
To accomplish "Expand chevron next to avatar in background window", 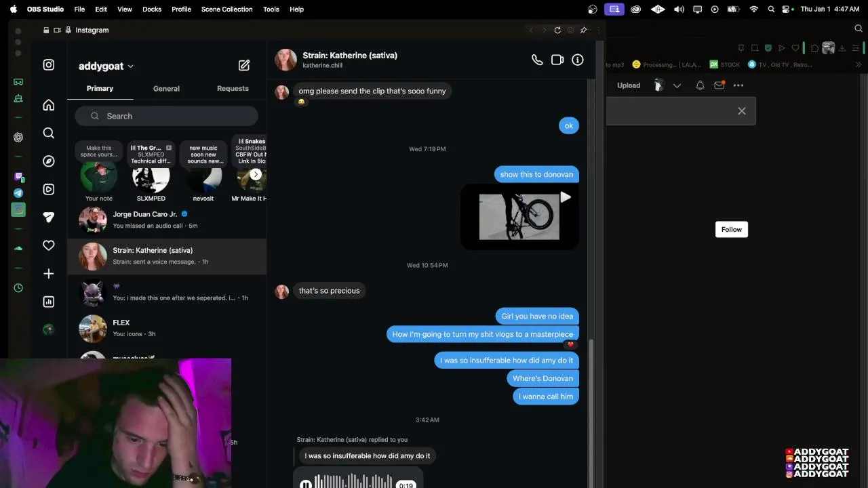I will click(x=677, y=85).
